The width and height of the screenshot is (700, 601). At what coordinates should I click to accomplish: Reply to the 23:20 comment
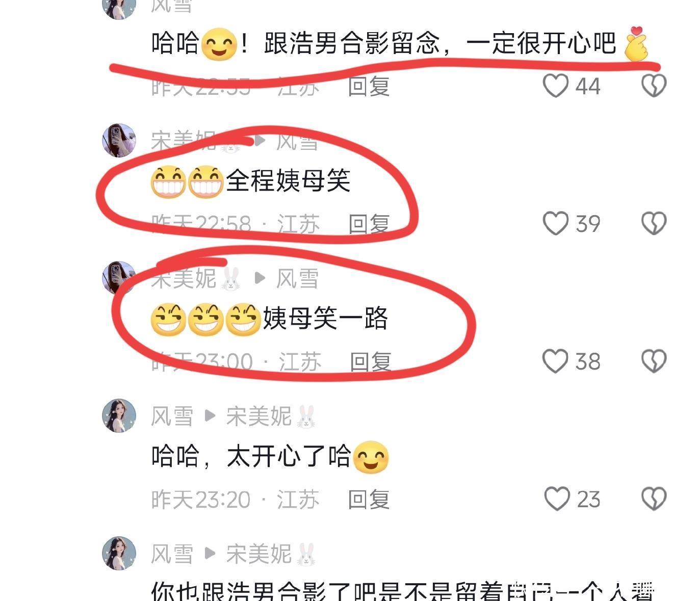[369, 499]
